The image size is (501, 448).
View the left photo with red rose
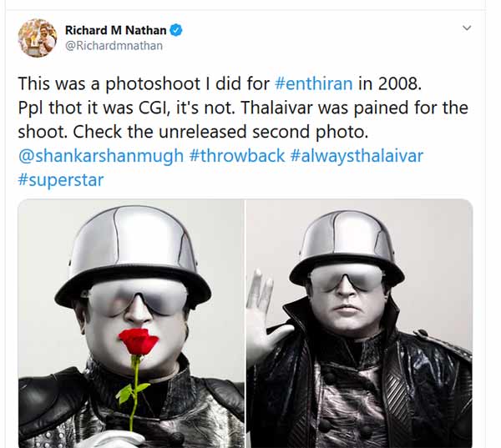click(x=131, y=323)
